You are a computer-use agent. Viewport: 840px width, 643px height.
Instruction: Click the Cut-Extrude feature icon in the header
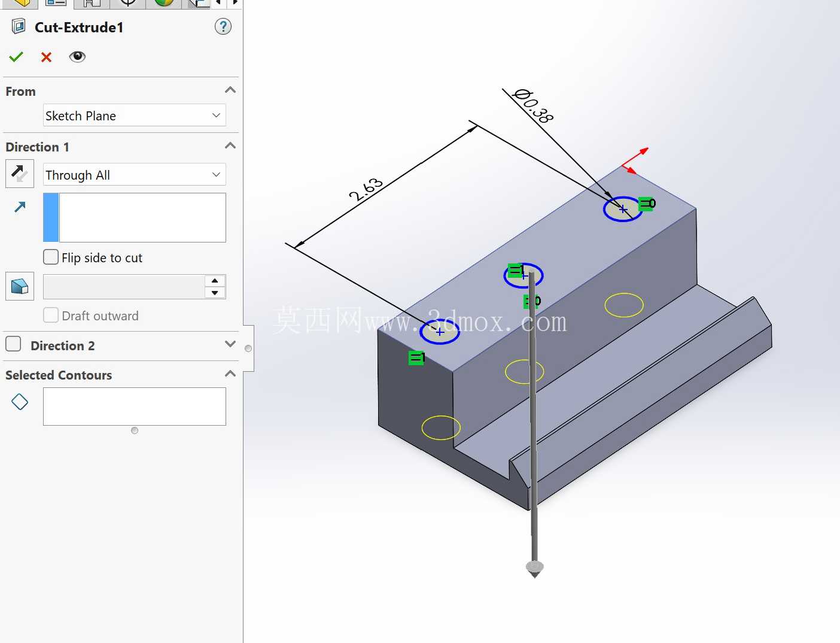(x=19, y=26)
